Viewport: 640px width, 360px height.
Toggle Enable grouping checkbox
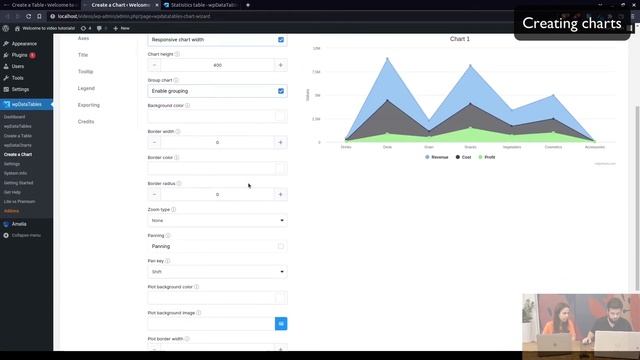[281, 91]
